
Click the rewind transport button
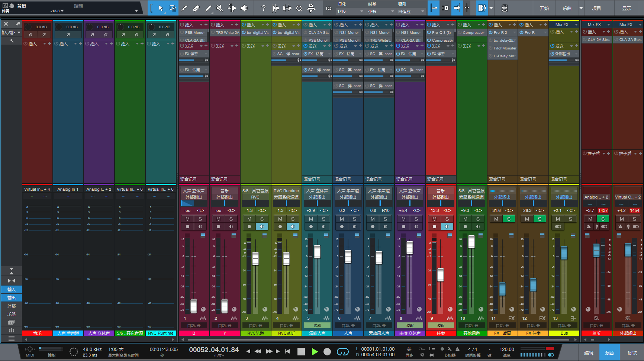tap(258, 351)
